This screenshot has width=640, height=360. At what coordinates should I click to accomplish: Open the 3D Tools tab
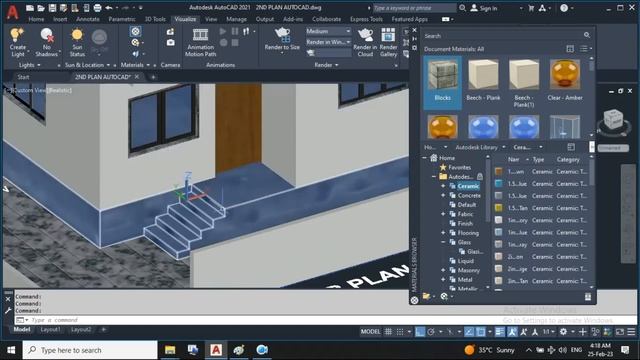click(x=155, y=19)
